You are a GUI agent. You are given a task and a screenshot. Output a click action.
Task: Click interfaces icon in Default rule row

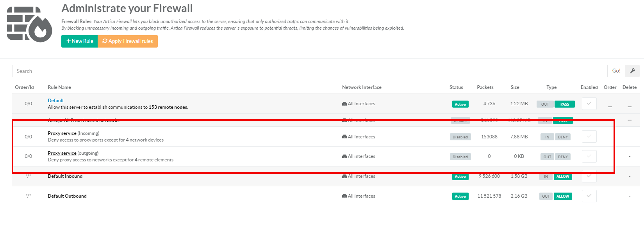[x=344, y=104]
